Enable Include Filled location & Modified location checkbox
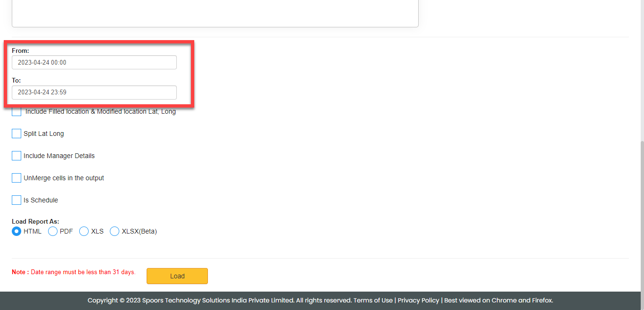This screenshot has width=644, height=310. 17,112
